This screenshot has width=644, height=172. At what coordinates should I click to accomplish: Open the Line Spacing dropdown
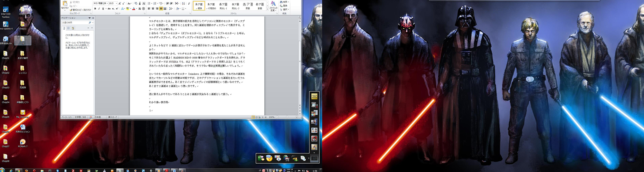(x=171, y=9)
